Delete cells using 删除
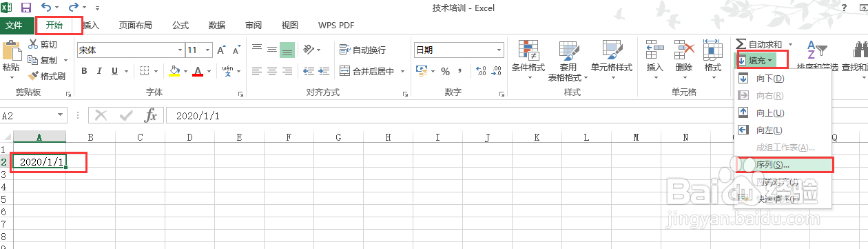This screenshot has height=249, width=868. (x=683, y=59)
